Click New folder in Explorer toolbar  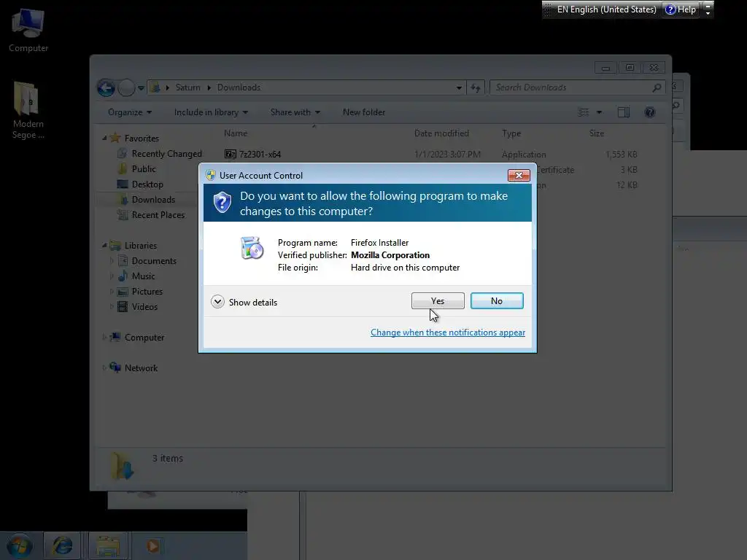364,112
